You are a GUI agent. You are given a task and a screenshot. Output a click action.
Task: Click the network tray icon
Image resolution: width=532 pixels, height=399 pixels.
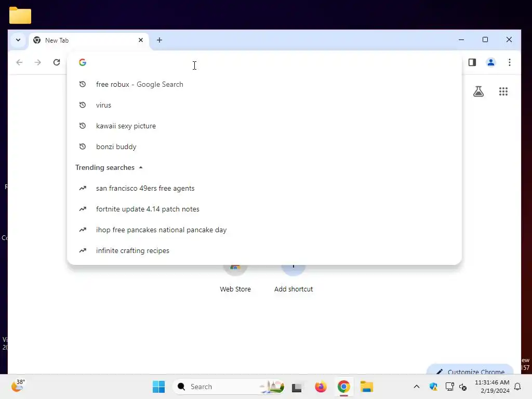click(x=449, y=387)
